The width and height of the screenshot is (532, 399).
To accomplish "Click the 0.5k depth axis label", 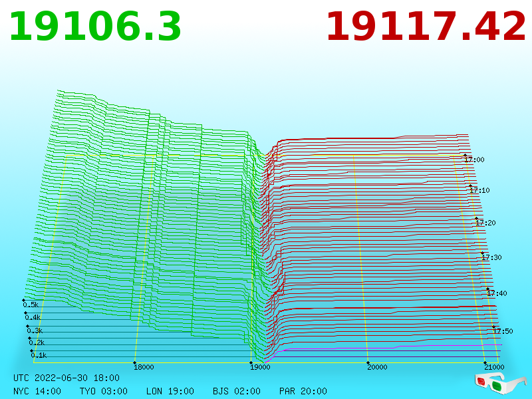I will (x=31, y=305).
